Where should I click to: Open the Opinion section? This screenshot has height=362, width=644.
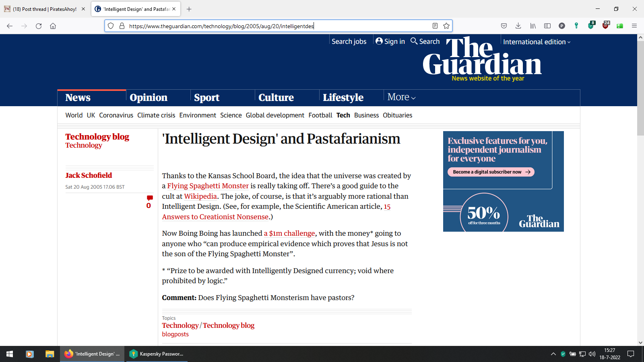[149, 98]
